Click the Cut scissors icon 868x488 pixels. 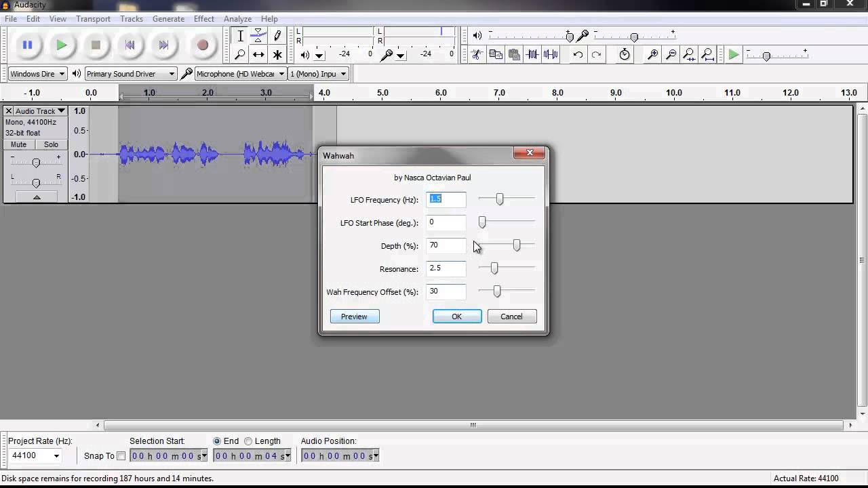pos(477,55)
